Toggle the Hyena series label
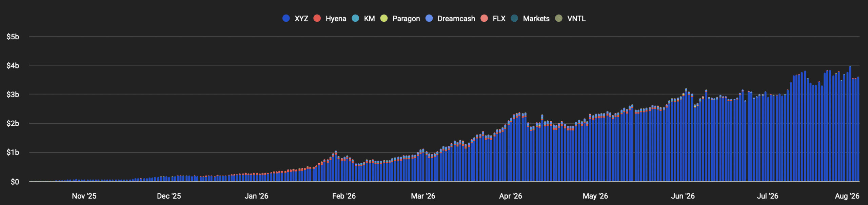868x205 pixels. pos(336,19)
